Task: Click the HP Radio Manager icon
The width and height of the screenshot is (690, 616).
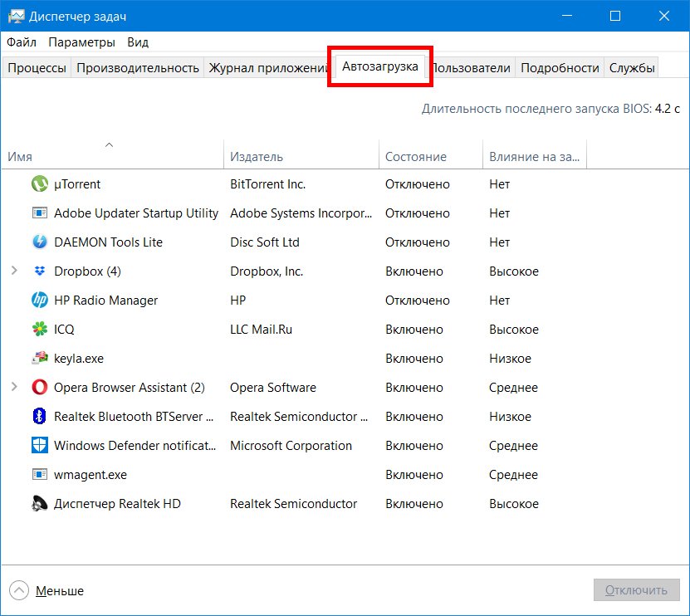Action: tap(39, 301)
